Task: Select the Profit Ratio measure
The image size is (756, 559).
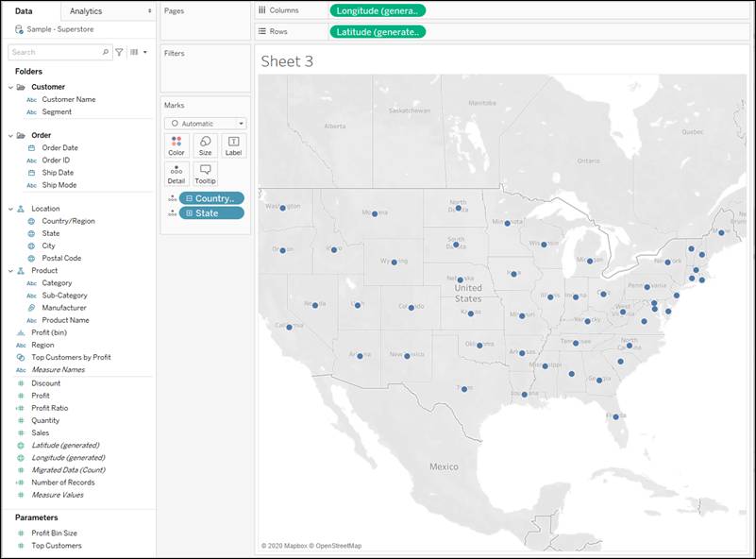Action: [x=50, y=408]
